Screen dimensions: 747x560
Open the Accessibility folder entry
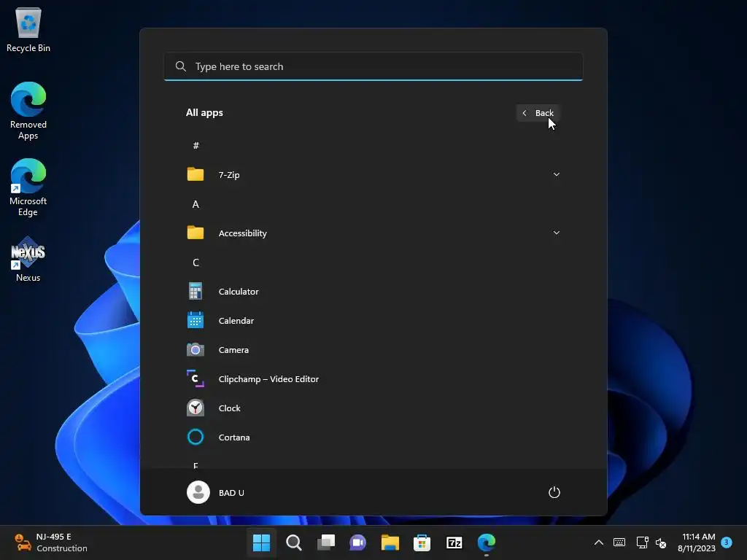[x=373, y=233]
